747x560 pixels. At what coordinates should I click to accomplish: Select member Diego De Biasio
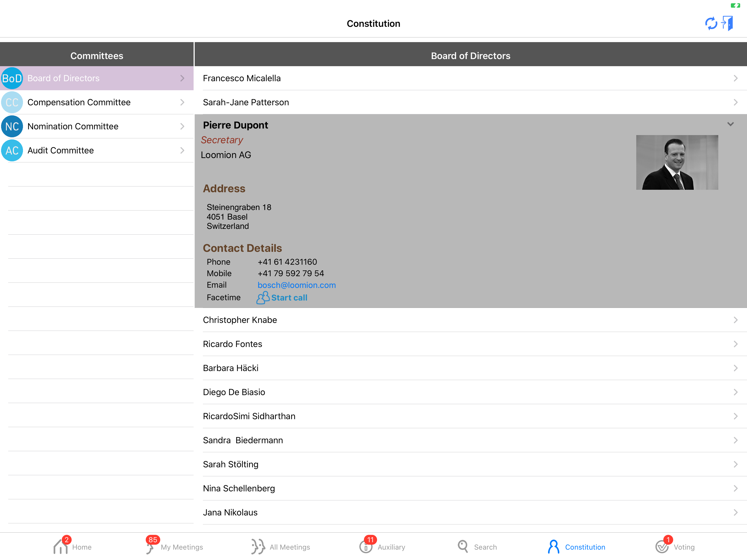pos(471,392)
